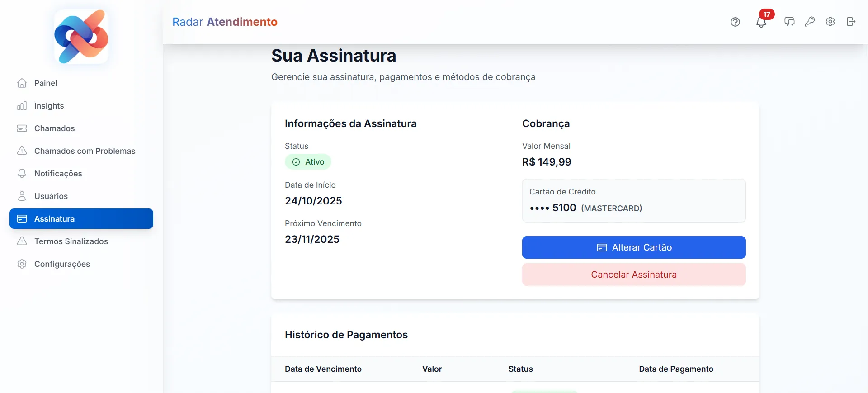Click the Radar Atendimento logo image
Viewport: 868px width, 393px height.
tap(81, 37)
